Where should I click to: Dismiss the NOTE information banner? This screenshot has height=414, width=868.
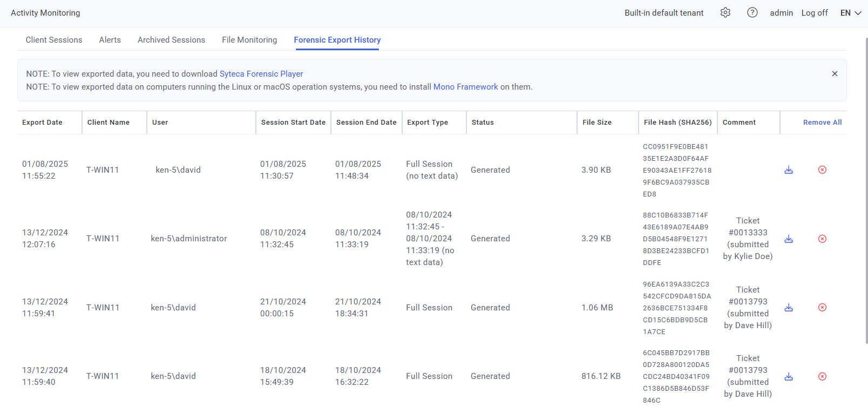(835, 74)
